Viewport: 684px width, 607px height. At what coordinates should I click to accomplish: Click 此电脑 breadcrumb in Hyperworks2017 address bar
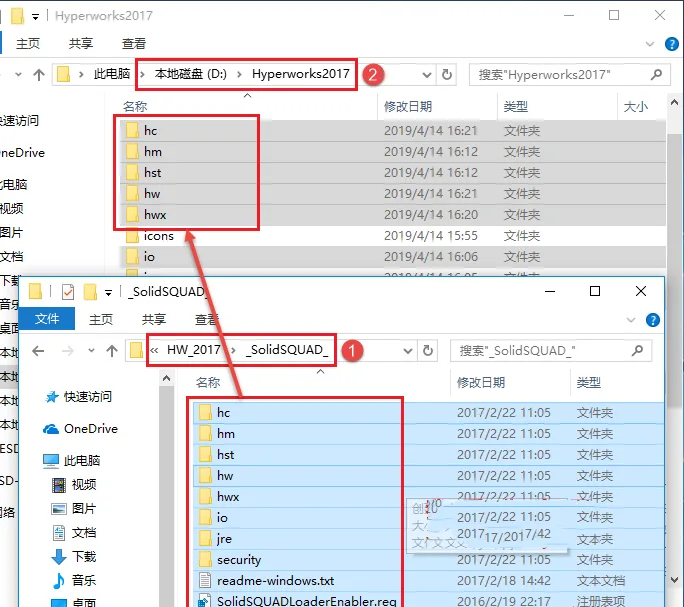pyautogui.click(x=112, y=74)
